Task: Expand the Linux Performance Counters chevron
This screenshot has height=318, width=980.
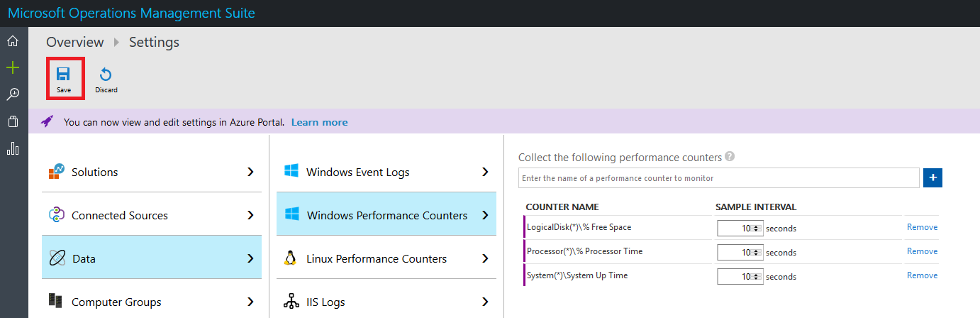Action: [x=485, y=258]
